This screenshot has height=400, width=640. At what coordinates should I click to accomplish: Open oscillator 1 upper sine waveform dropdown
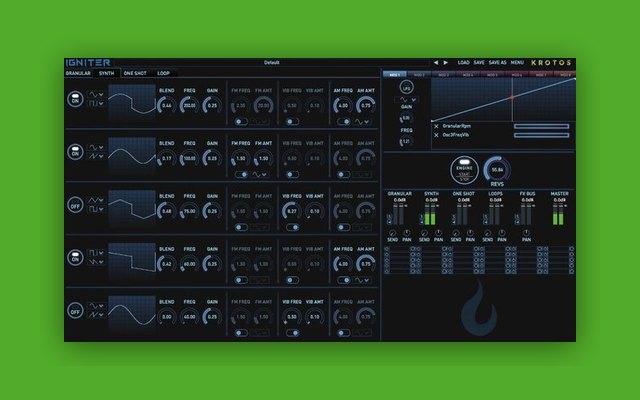tap(96, 94)
